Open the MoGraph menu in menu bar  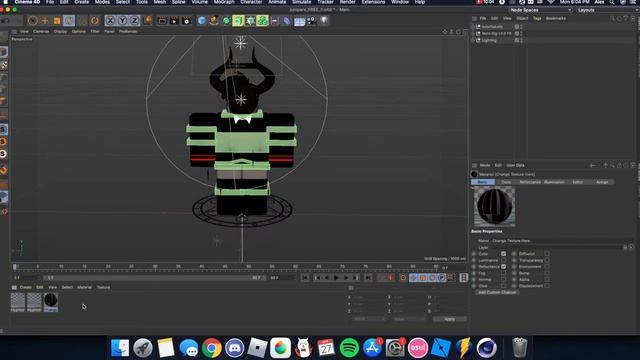click(x=224, y=2)
